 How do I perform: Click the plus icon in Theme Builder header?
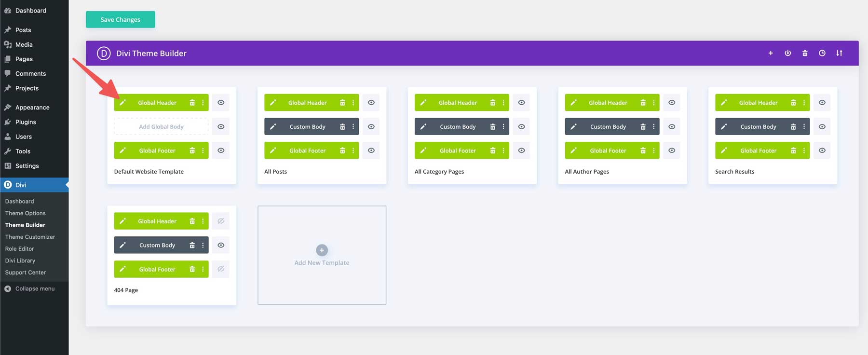[771, 53]
